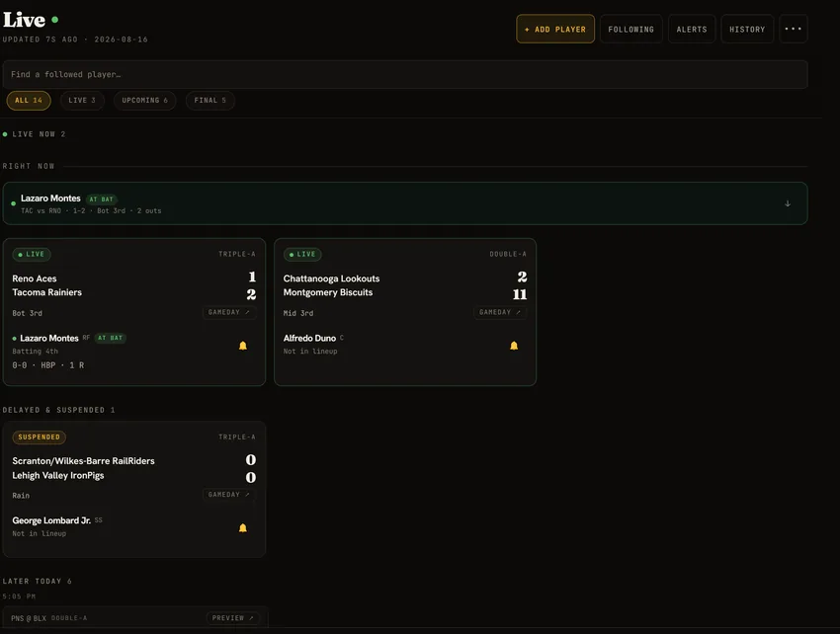Select Alfredo Duno player name
This screenshot has height=634, width=840.
(x=309, y=338)
